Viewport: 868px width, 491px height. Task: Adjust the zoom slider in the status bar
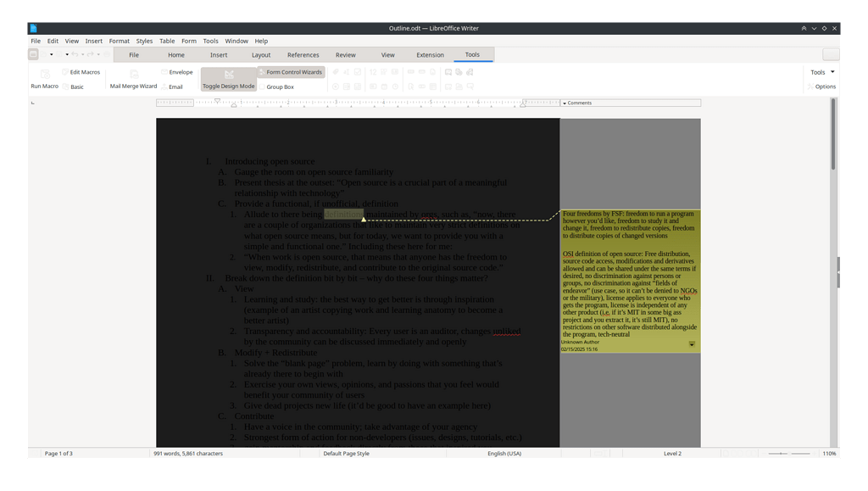click(780, 453)
